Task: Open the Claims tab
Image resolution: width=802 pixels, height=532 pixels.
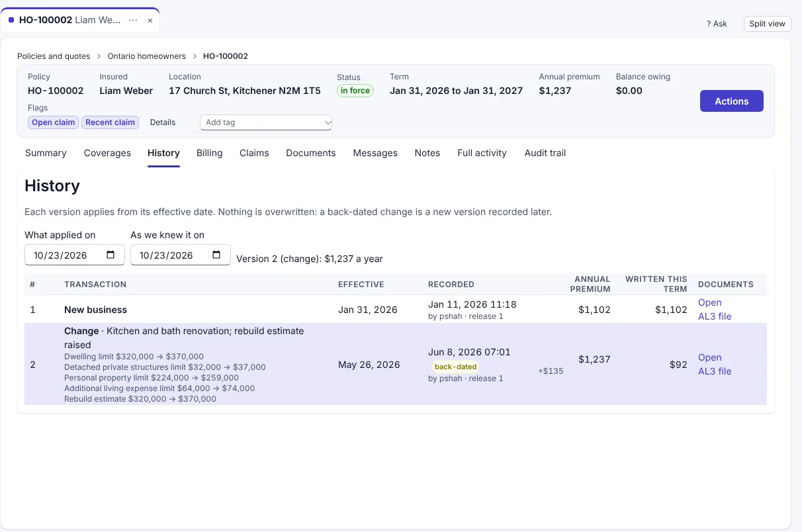Action: (254, 153)
